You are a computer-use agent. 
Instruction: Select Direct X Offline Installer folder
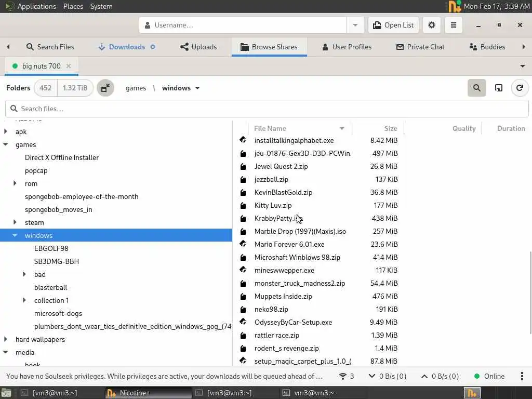pyautogui.click(x=62, y=157)
